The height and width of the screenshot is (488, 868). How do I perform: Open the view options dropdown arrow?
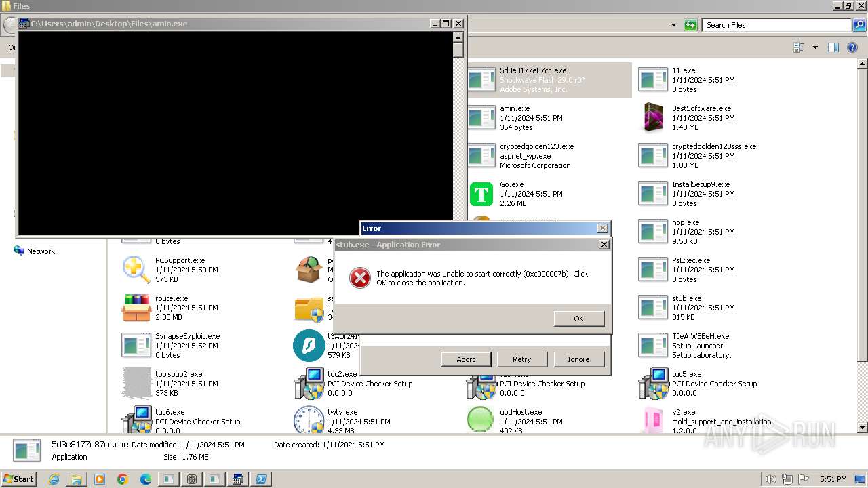(815, 47)
